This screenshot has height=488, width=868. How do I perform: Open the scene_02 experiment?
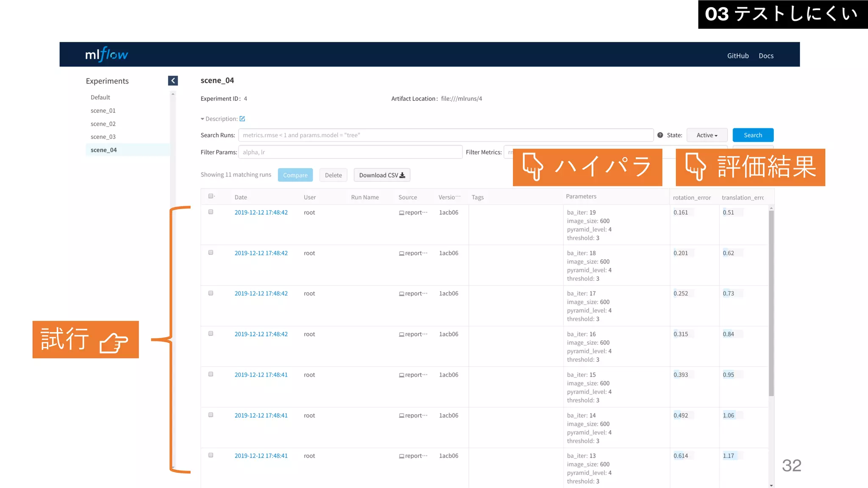(x=103, y=124)
